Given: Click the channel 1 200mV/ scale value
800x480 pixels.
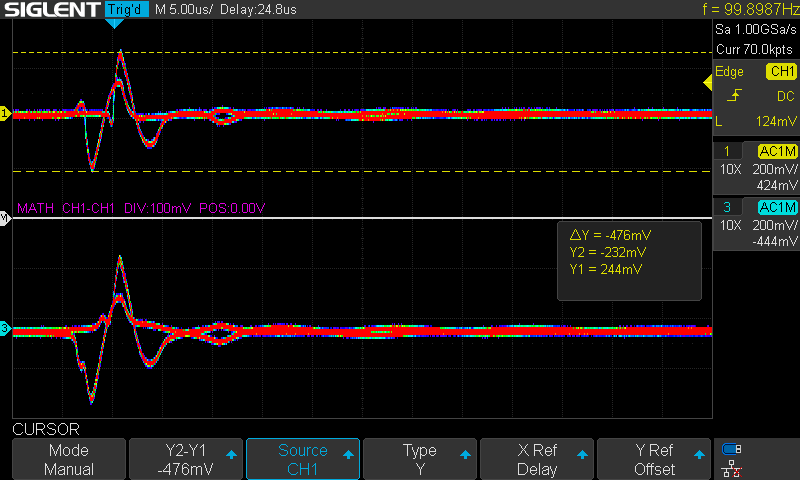Looking at the screenshot, I should 775,169.
